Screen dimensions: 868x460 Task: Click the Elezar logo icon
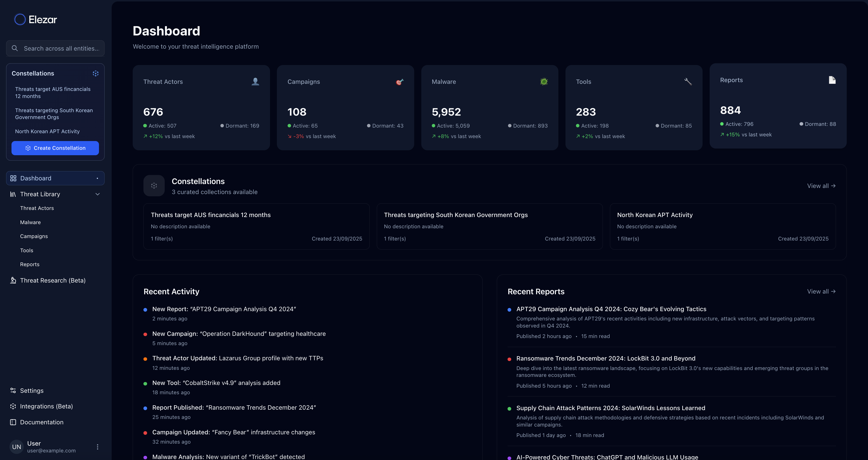[20, 20]
